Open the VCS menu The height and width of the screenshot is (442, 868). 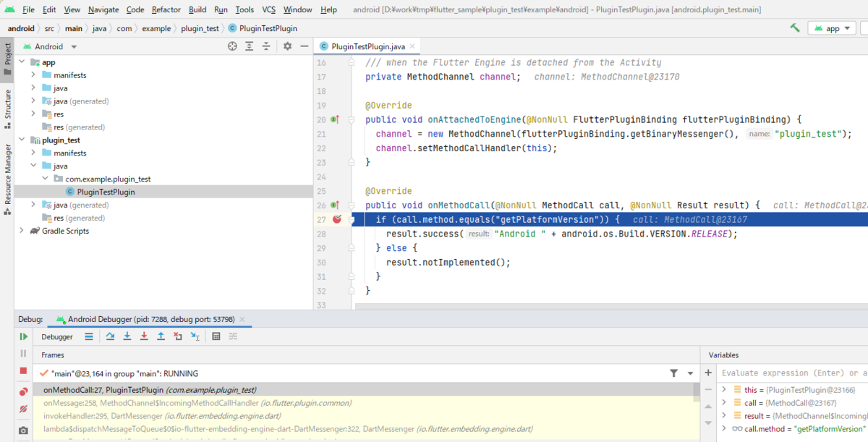[268, 9]
